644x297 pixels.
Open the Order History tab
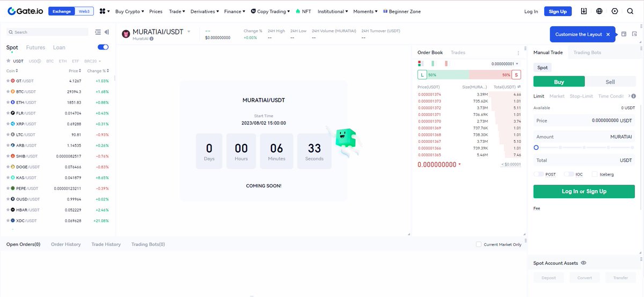(x=65, y=244)
